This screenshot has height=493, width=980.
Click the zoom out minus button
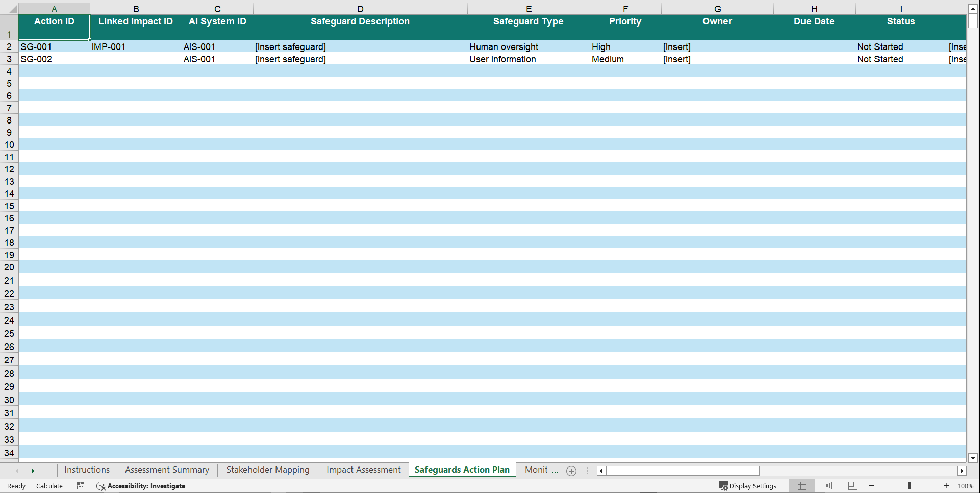coord(872,486)
